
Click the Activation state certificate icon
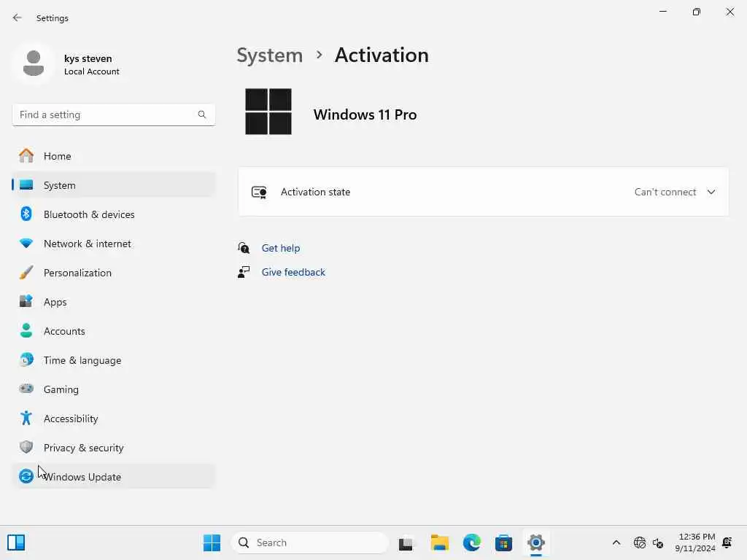click(x=259, y=192)
